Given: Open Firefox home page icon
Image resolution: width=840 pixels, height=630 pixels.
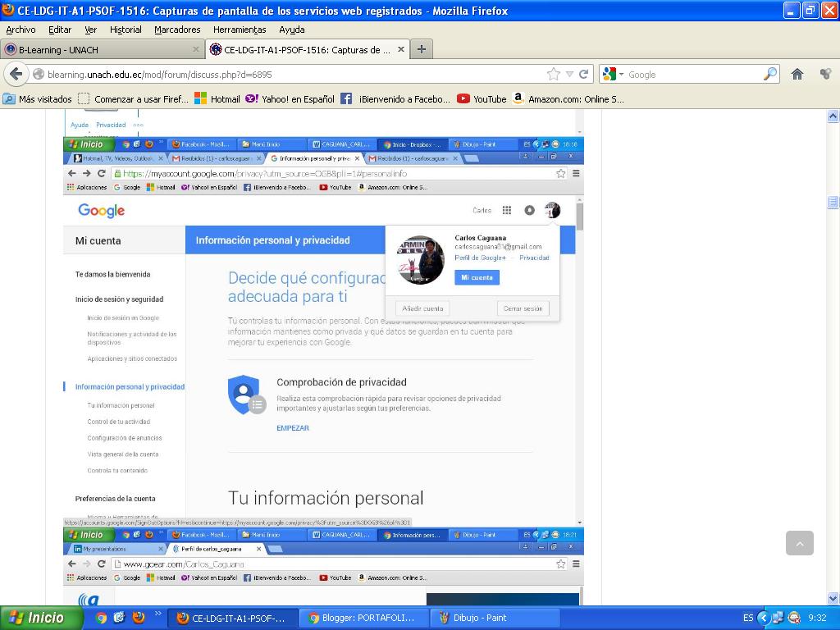Looking at the screenshot, I should pyautogui.click(x=797, y=74).
